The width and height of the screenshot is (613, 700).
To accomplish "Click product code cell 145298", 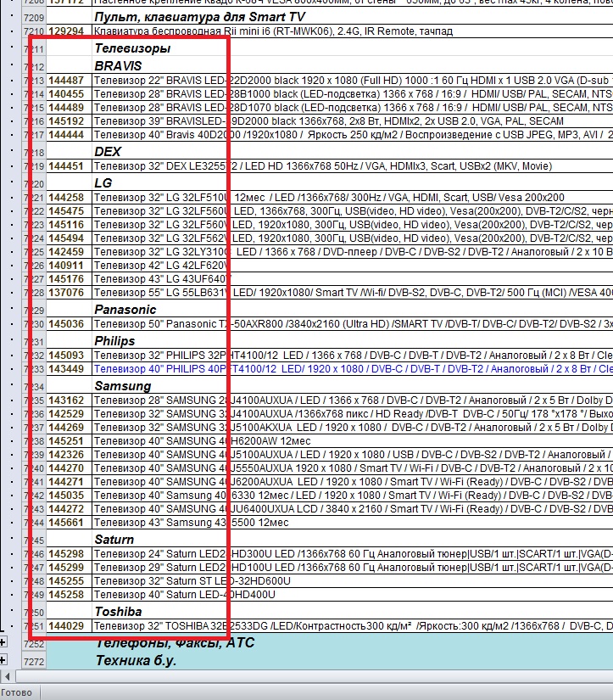I will tap(70, 554).
